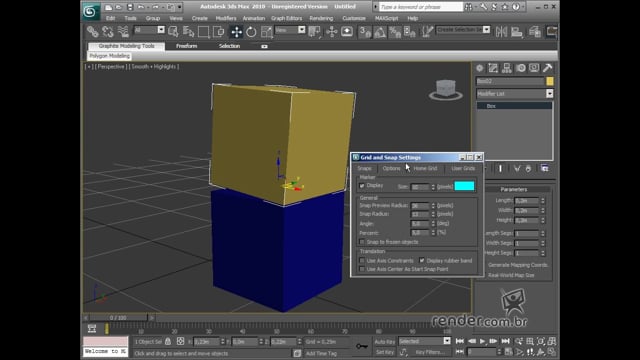
Task: Toggle the Angle Snap button
Action: pos(380,31)
